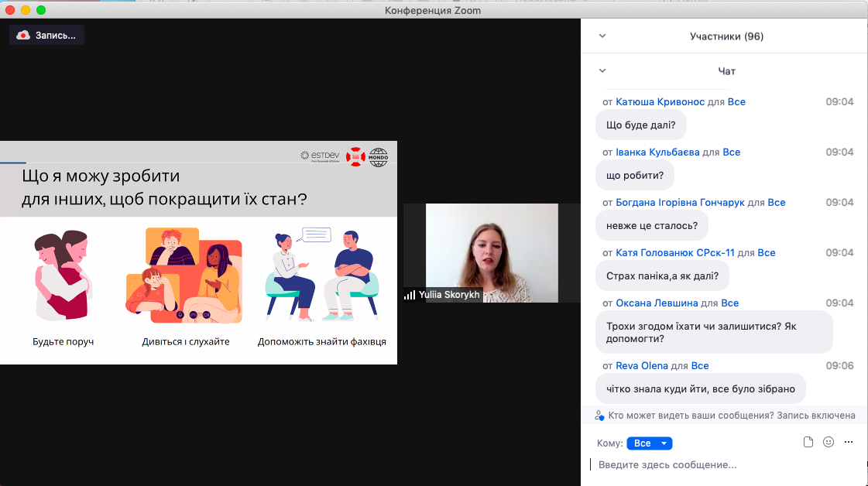
Task: Click the MONDO logo on the slide
Action: [379, 156]
